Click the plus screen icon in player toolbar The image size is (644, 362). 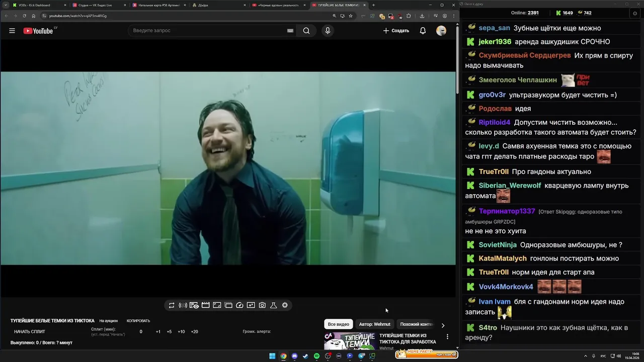click(x=251, y=305)
